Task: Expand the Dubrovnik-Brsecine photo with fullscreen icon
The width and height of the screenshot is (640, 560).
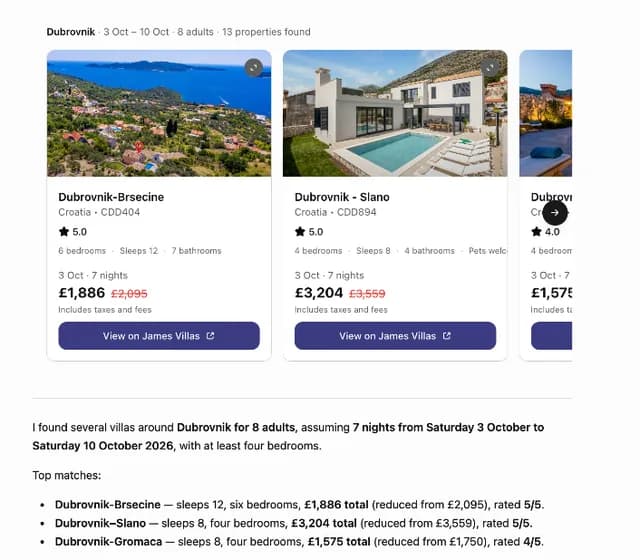Action: (x=253, y=68)
